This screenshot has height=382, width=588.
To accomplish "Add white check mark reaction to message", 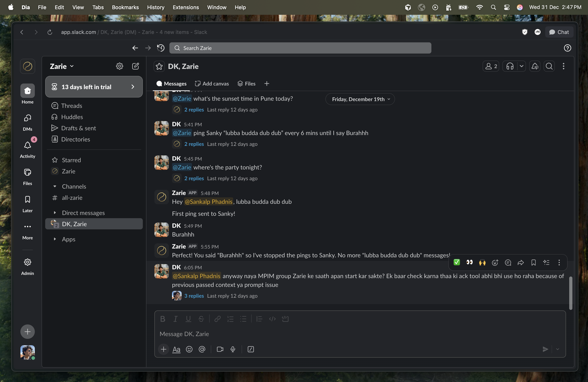I will pyautogui.click(x=457, y=262).
